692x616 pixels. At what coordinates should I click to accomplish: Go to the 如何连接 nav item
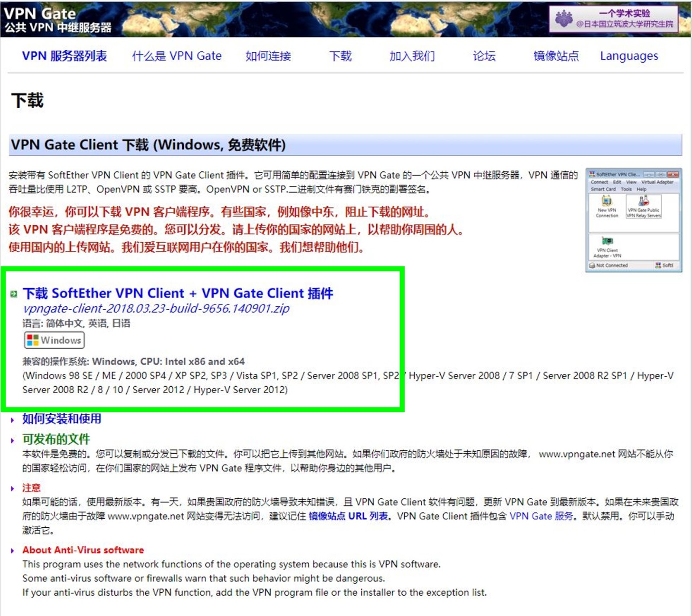(x=268, y=56)
